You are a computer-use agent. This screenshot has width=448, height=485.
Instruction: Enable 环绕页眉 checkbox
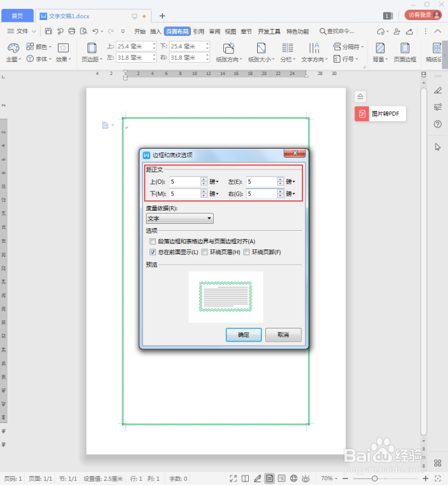(205, 252)
